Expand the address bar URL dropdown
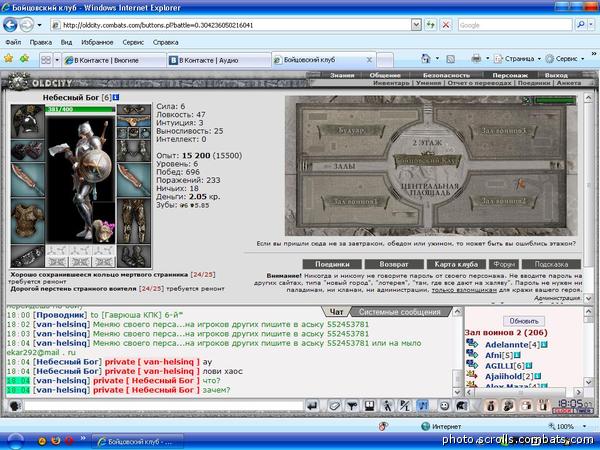This screenshot has height=450, width=600. [416, 25]
